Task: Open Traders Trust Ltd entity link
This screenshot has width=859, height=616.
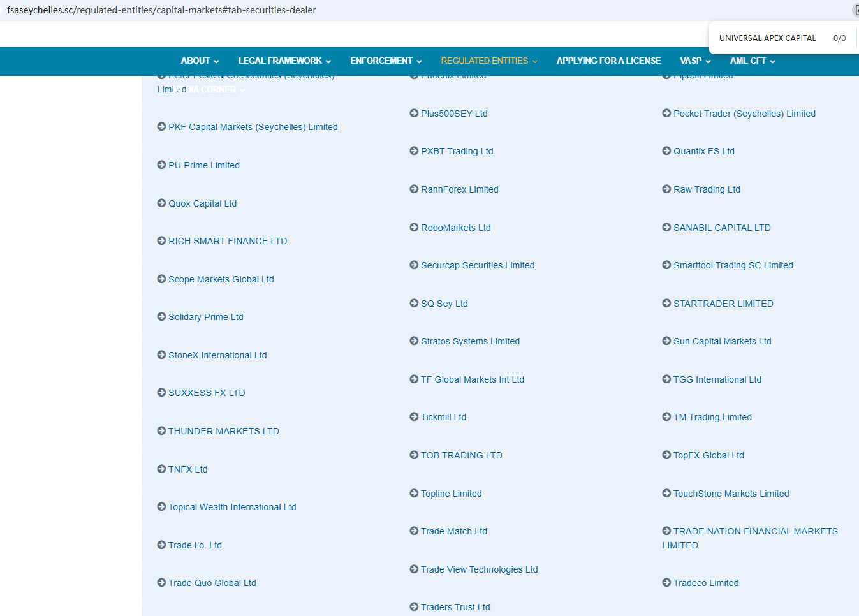Action: click(455, 607)
